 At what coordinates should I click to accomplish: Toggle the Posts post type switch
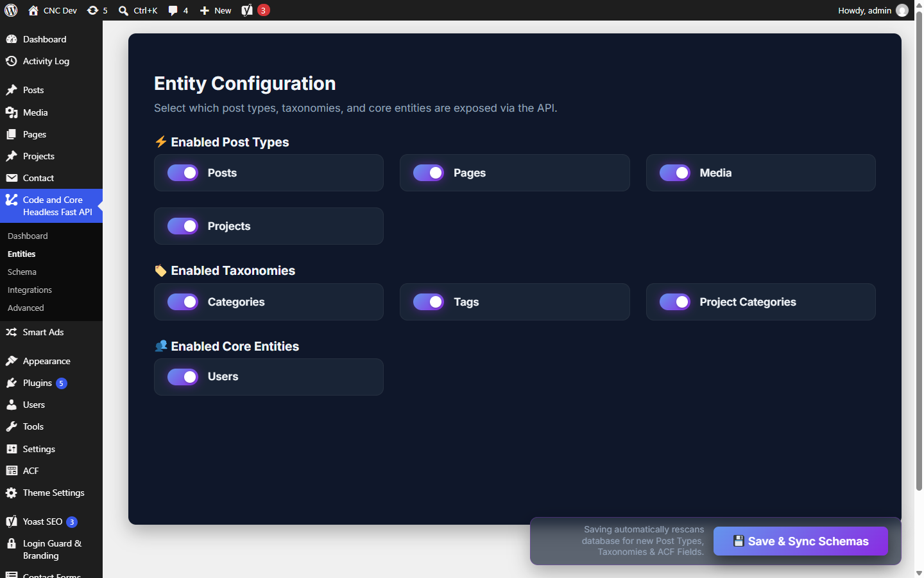click(x=183, y=173)
